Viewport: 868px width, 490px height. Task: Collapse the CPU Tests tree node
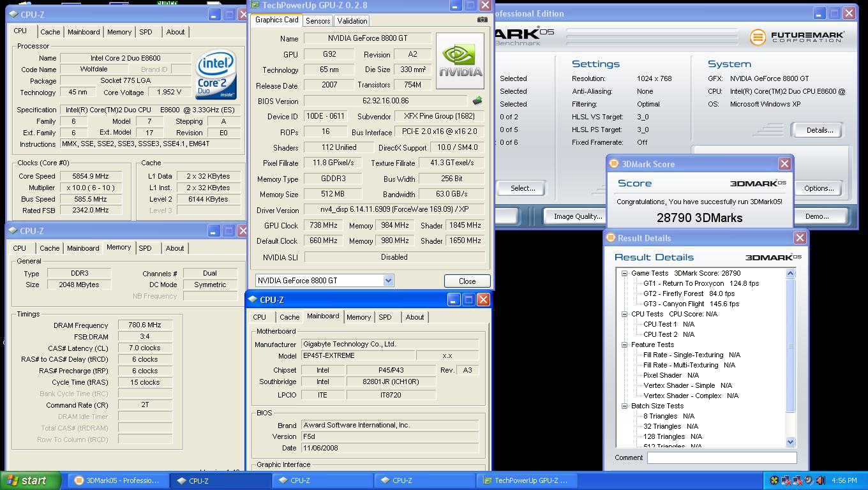coord(625,314)
